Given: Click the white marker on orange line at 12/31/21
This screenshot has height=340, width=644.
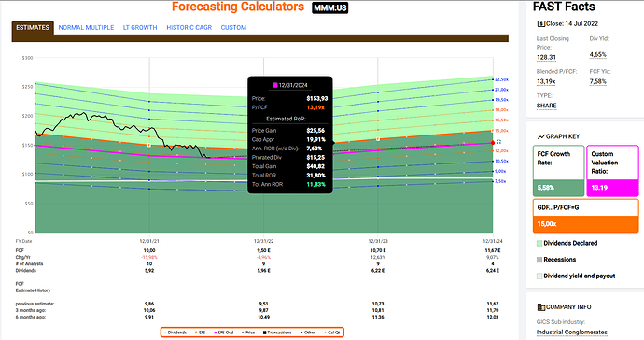Looking at the screenshot, I should click(x=149, y=145).
